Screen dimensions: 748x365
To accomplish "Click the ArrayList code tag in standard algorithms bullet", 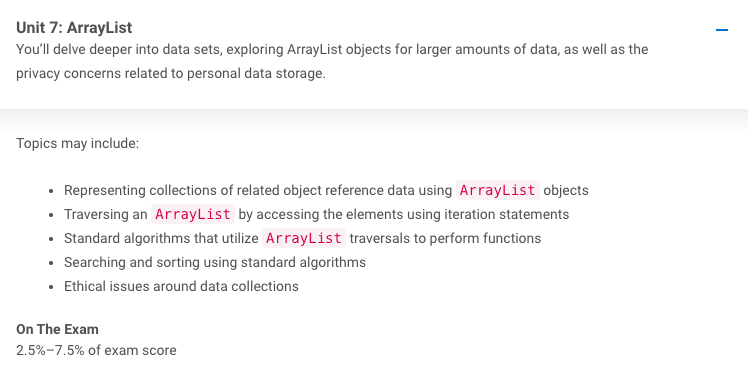I will 303,238.
